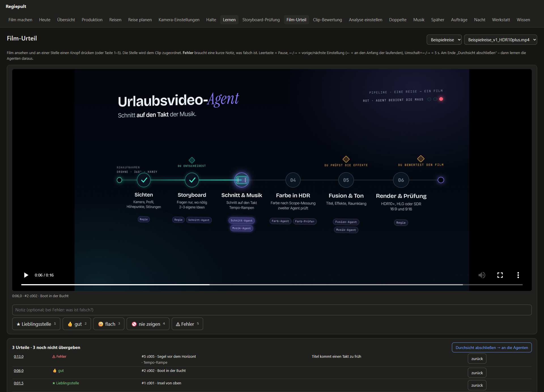The width and height of the screenshot is (544, 392).
Task: Go to the Übersicht tab
Action: click(66, 20)
